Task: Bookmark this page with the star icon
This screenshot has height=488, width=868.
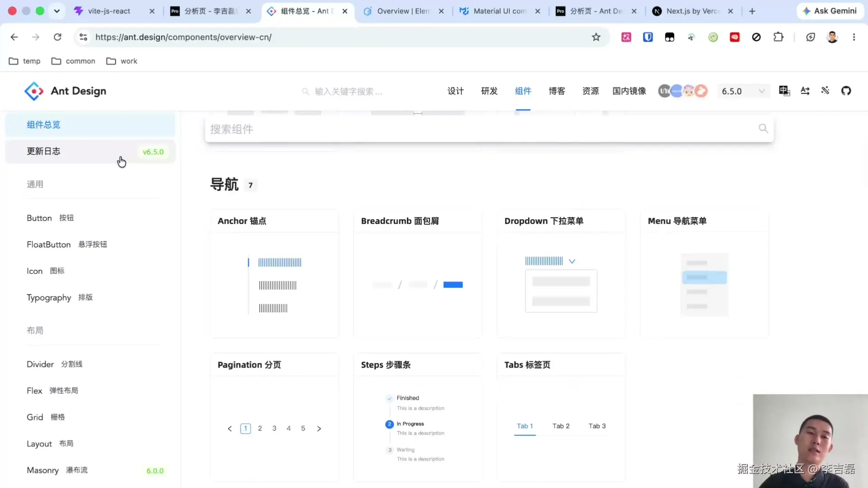Action: pos(596,37)
